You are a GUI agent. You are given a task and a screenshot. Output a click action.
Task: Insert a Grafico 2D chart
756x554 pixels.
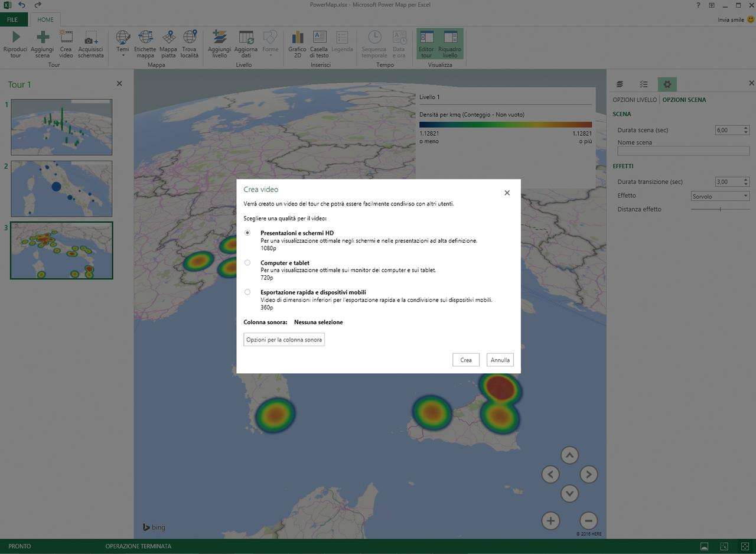[297, 38]
